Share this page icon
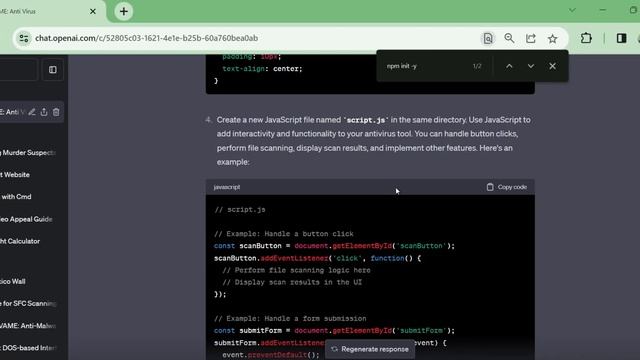The image size is (640, 360). coord(531,38)
